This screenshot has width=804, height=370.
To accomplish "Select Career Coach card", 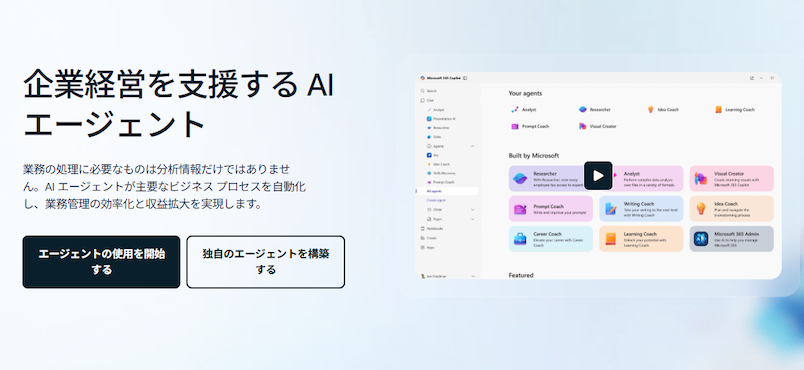I will click(x=551, y=239).
